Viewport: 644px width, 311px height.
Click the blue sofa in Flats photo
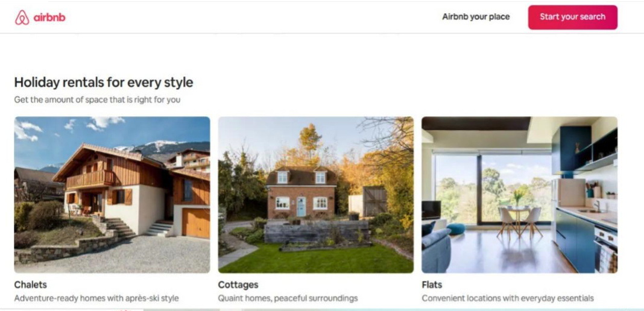435,248
